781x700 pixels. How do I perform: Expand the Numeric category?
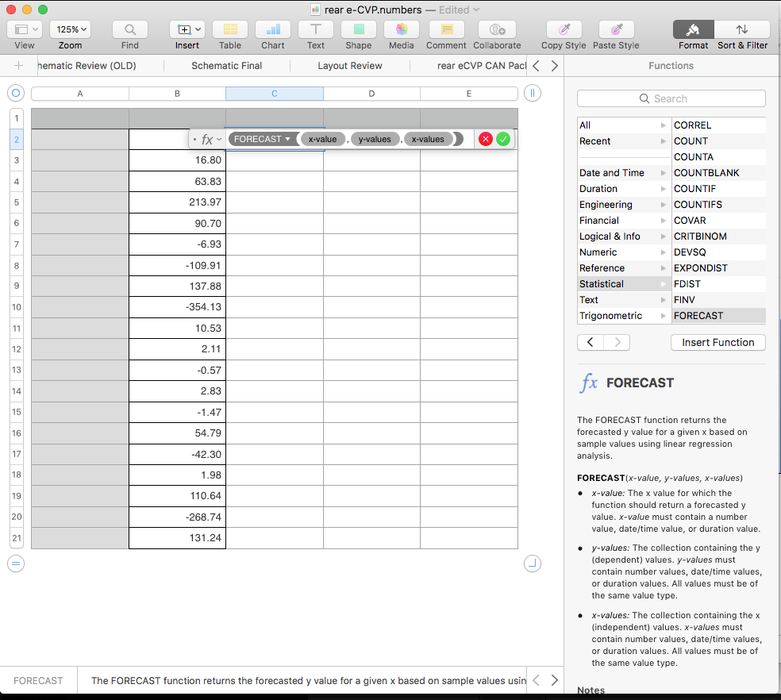[x=624, y=252]
